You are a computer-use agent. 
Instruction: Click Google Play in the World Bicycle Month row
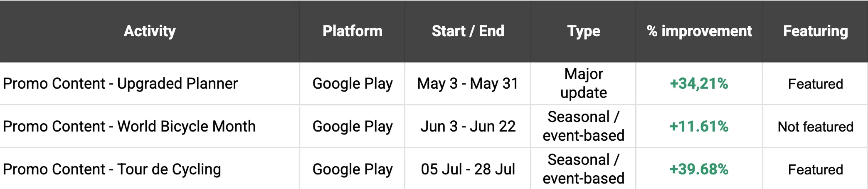352,127
